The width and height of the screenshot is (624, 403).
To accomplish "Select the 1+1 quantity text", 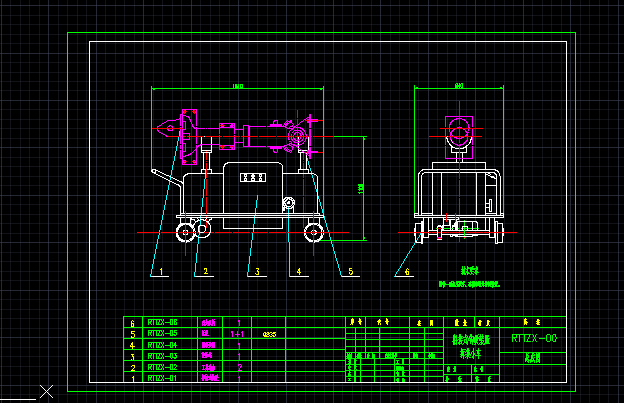I will tap(237, 334).
